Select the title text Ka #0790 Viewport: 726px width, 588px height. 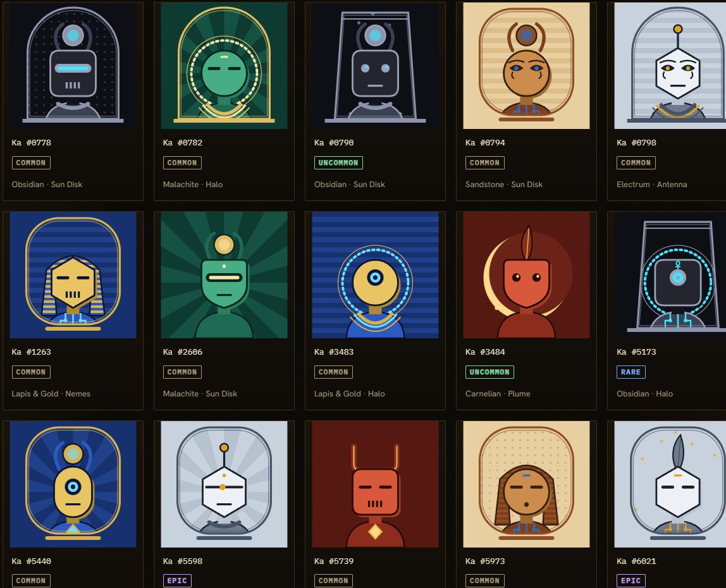[334, 143]
